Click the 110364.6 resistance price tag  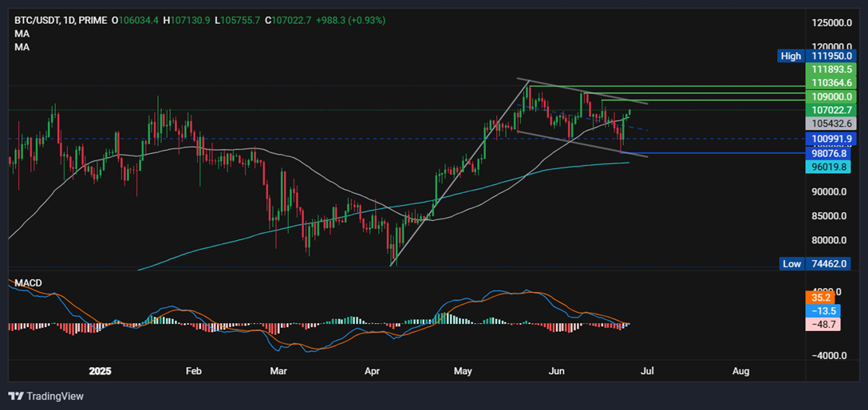coord(832,82)
